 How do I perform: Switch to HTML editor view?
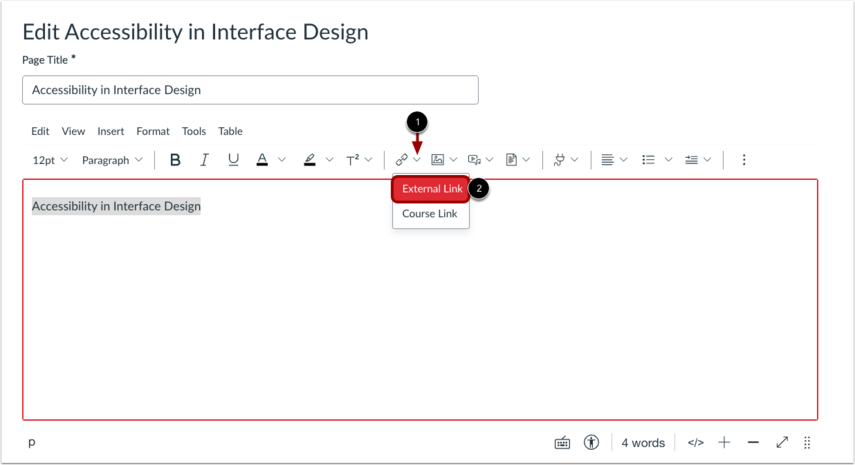click(x=696, y=443)
